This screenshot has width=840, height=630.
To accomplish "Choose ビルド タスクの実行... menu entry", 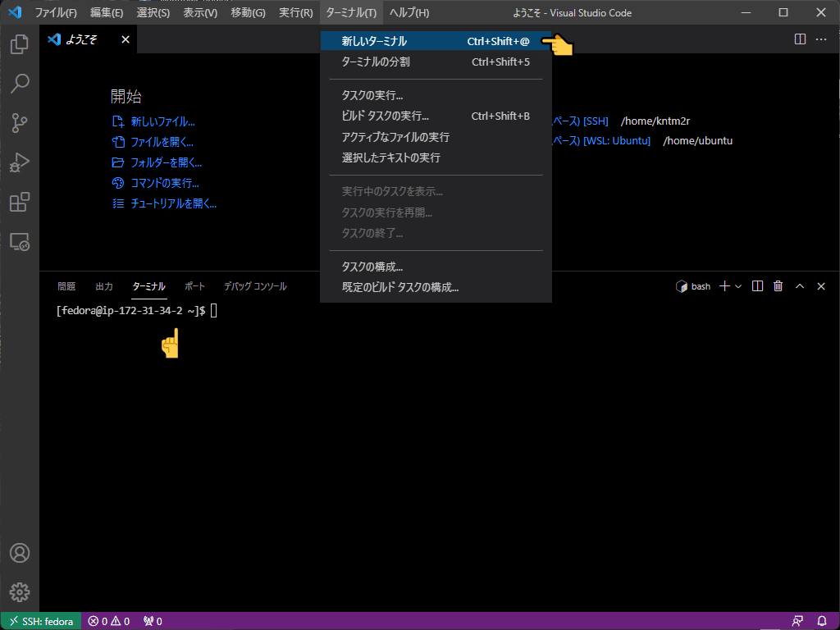I will pos(436,116).
